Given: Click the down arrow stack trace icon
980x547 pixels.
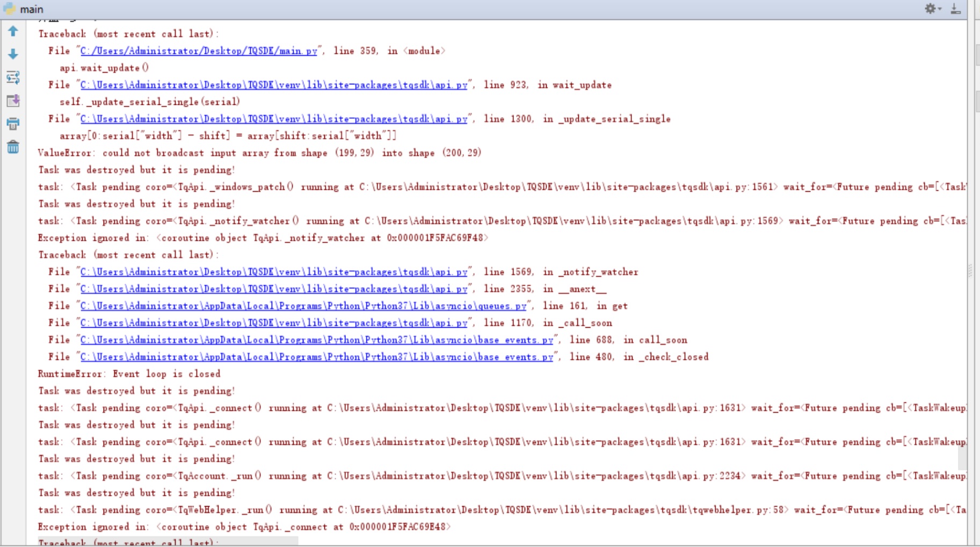Looking at the screenshot, I should 13,54.
